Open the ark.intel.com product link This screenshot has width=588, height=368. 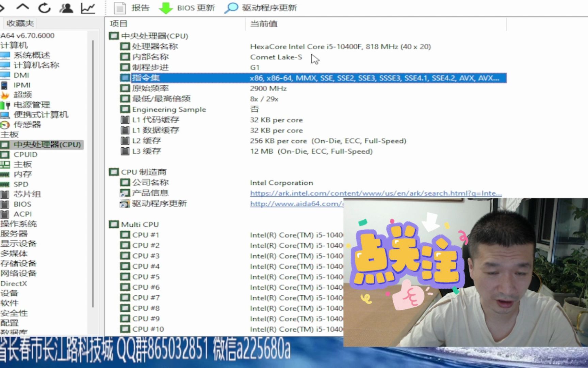coord(376,193)
